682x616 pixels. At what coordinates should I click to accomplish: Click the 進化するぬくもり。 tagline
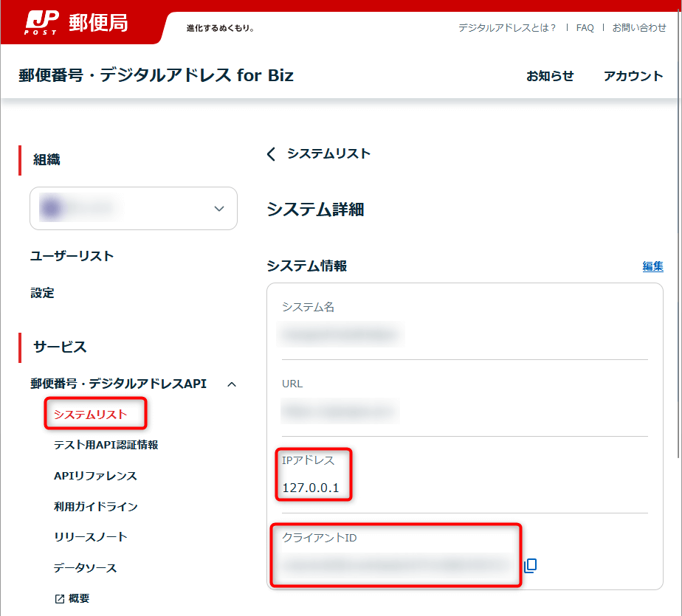pos(221,28)
